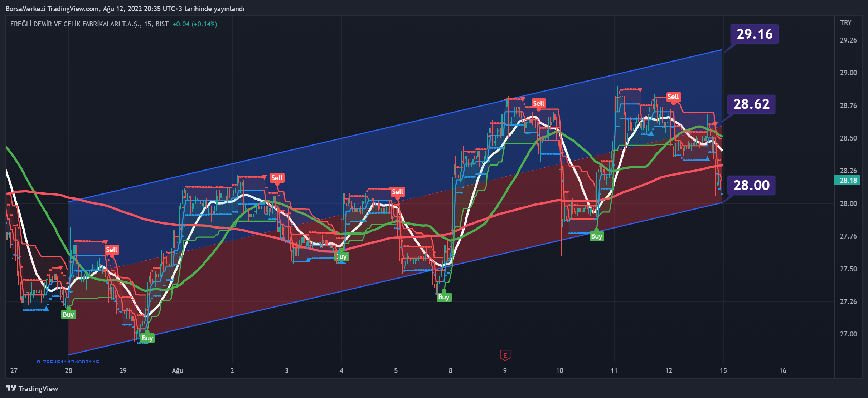
Task: Click date 27 on the time axis
Action: click(14, 370)
